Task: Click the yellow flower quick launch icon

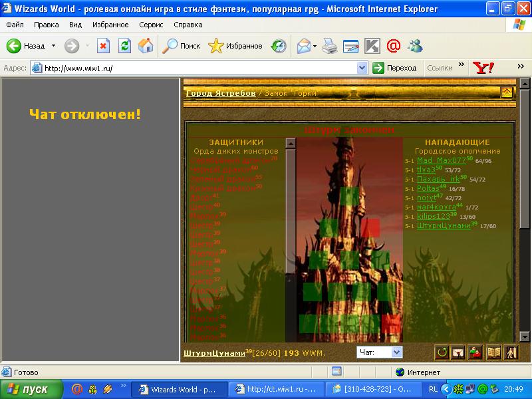Action: coord(92,389)
